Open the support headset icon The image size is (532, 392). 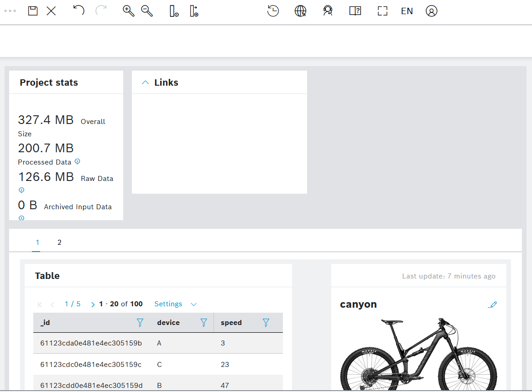click(x=327, y=11)
